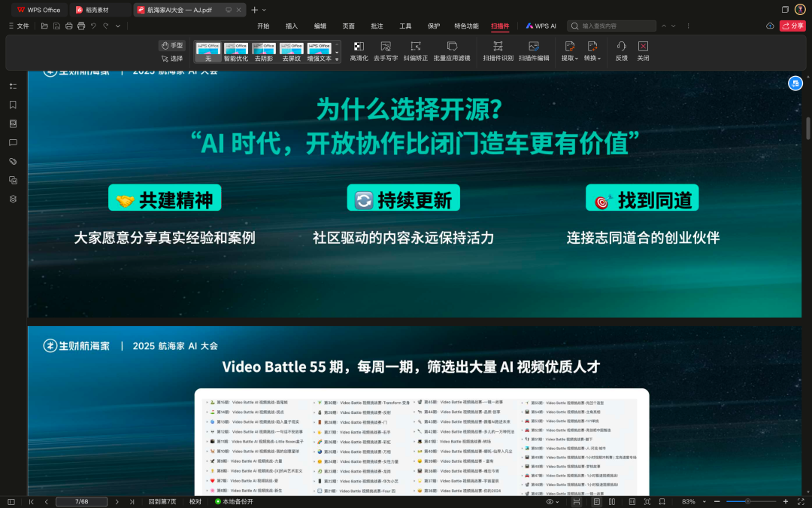The width and height of the screenshot is (812, 508).
Task: Enable 手型 hand tool mode
Action: tap(172, 46)
